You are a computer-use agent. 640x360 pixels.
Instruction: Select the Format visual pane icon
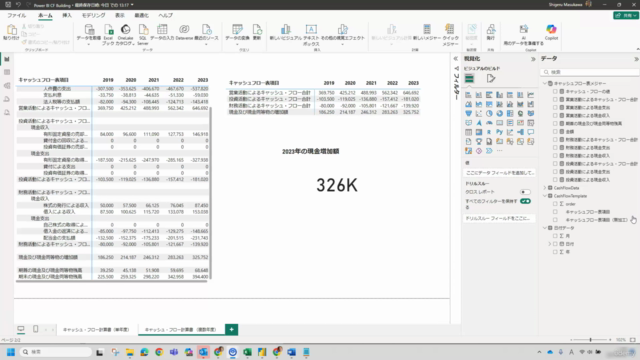click(491, 78)
